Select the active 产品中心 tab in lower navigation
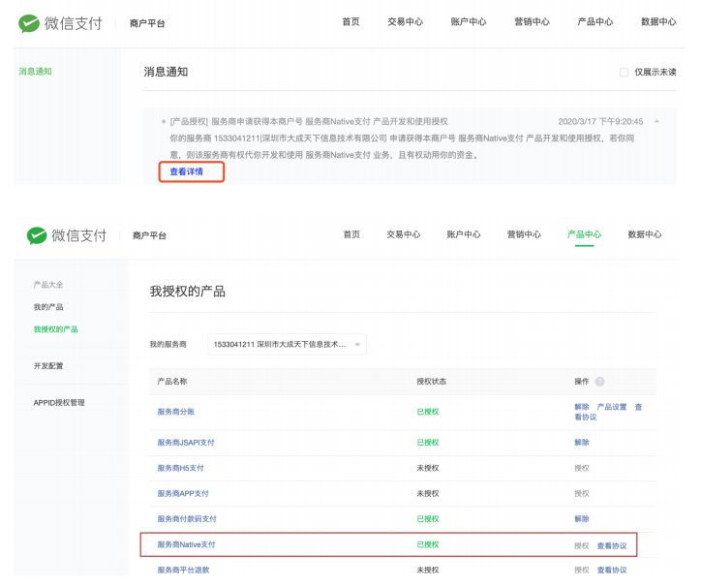 coord(584,234)
